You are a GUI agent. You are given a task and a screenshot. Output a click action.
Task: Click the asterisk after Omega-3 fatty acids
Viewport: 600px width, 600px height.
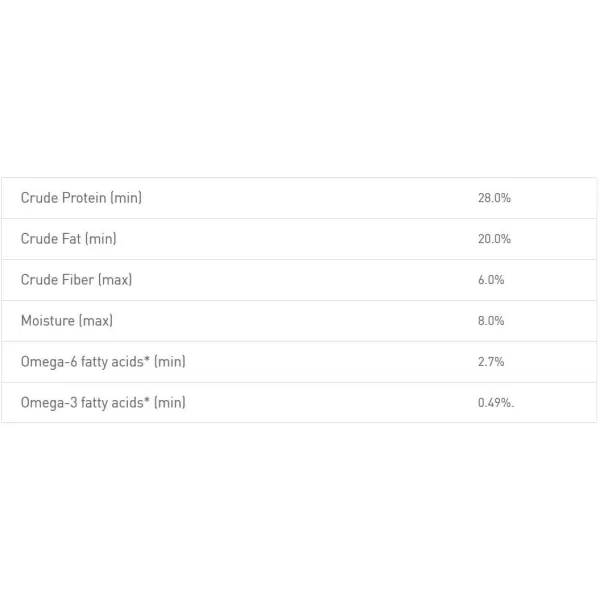(147, 400)
